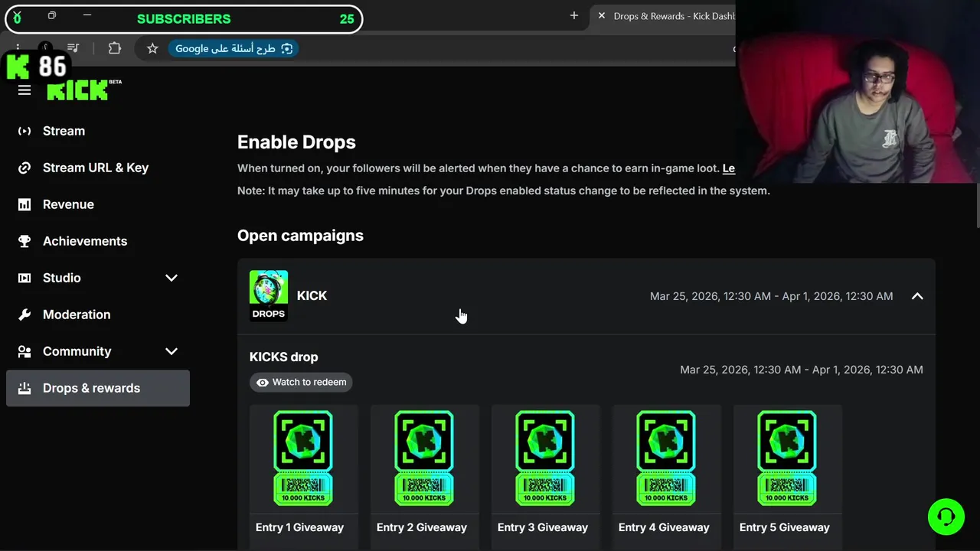Open the browser media controls icon
Screen dimensions: 980x551
(x=73, y=48)
